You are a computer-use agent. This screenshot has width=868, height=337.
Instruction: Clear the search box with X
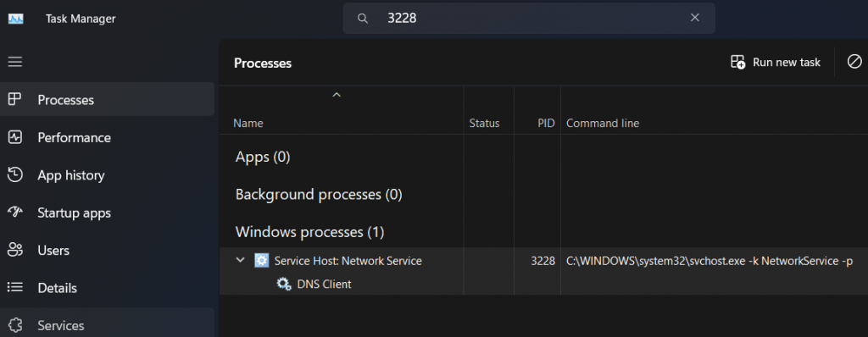pyautogui.click(x=695, y=18)
